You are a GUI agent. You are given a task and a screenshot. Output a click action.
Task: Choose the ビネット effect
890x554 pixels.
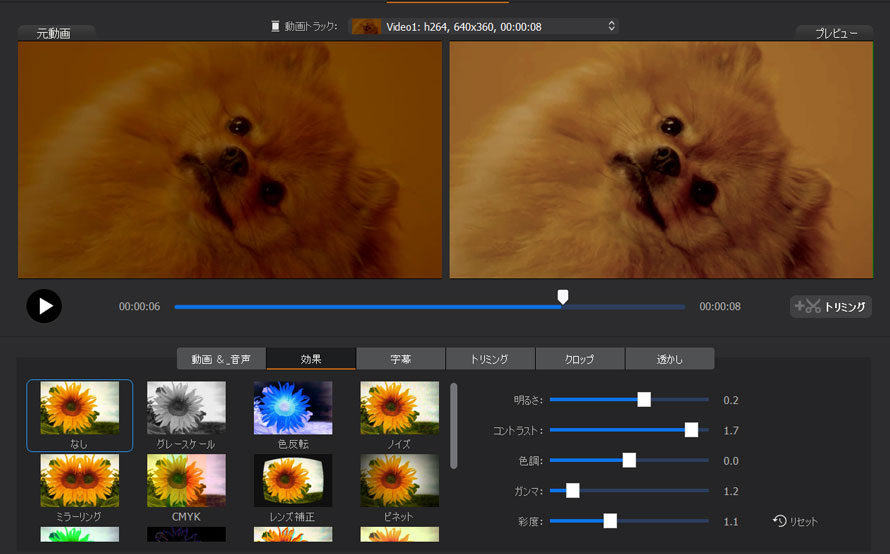pyautogui.click(x=400, y=481)
